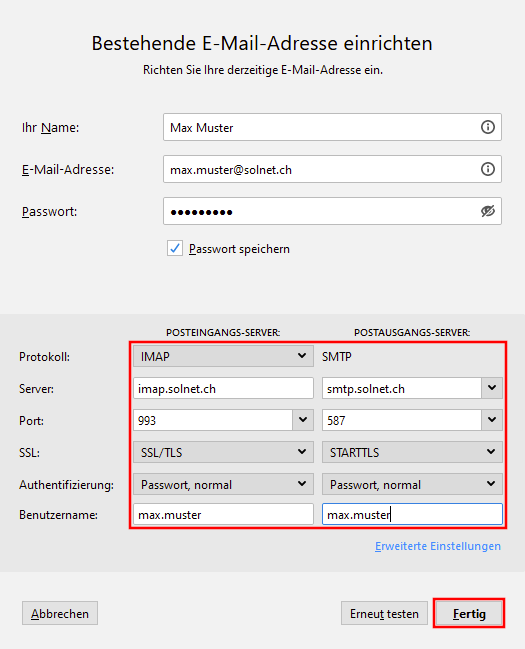Open the incoming SSL/TLS dropdown
Viewport: 525px width, 649px height.
[x=223, y=452]
